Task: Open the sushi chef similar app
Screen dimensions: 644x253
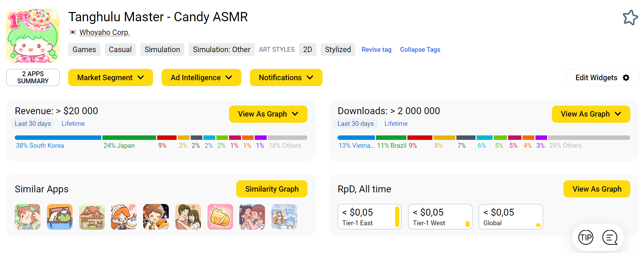Action: click(156, 217)
